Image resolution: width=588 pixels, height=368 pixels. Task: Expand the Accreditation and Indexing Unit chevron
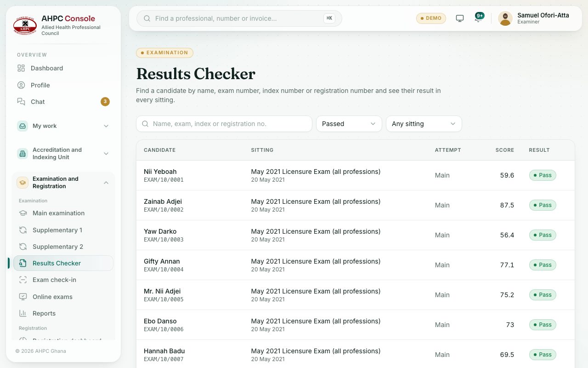pos(106,154)
